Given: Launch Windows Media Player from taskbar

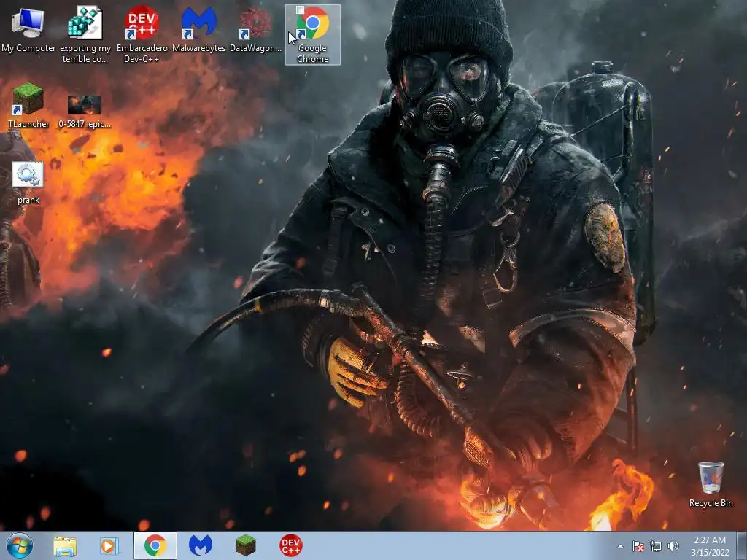Looking at the screenshot, I should pos(109,545).
